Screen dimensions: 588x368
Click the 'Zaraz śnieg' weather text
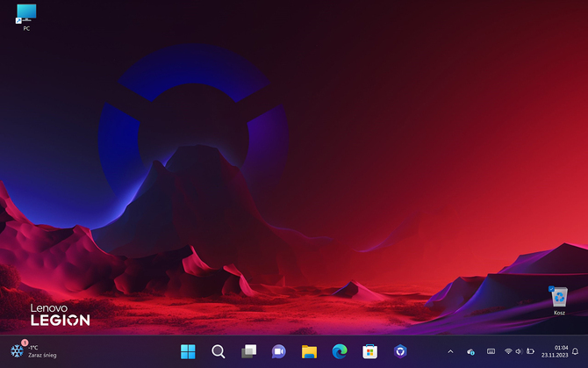tap(42, 355)
